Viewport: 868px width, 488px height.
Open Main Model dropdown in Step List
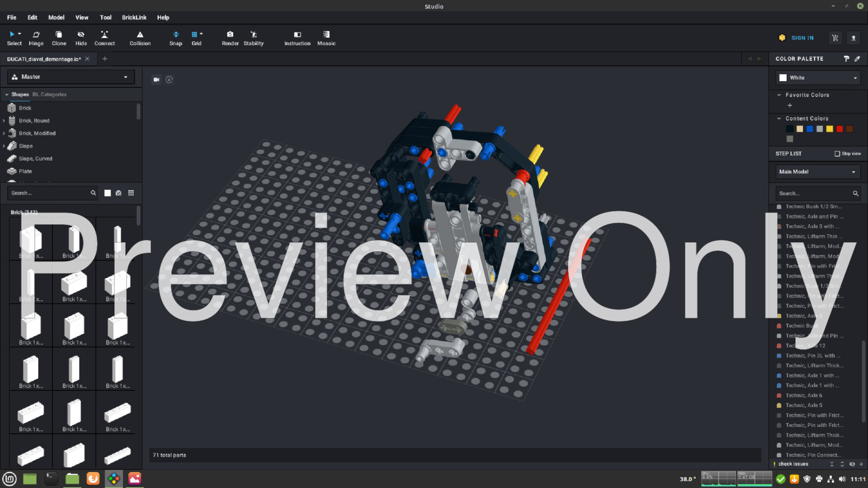pyautogui.click(x=817, y=172)
